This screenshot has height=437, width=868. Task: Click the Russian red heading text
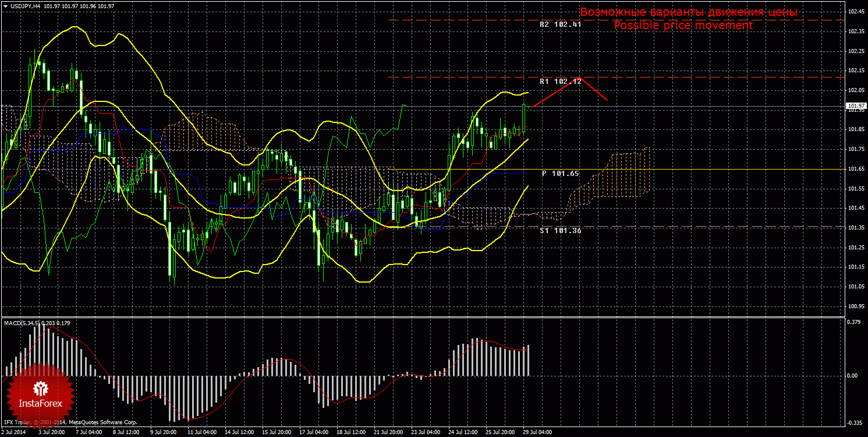click(x=688, y=12)
